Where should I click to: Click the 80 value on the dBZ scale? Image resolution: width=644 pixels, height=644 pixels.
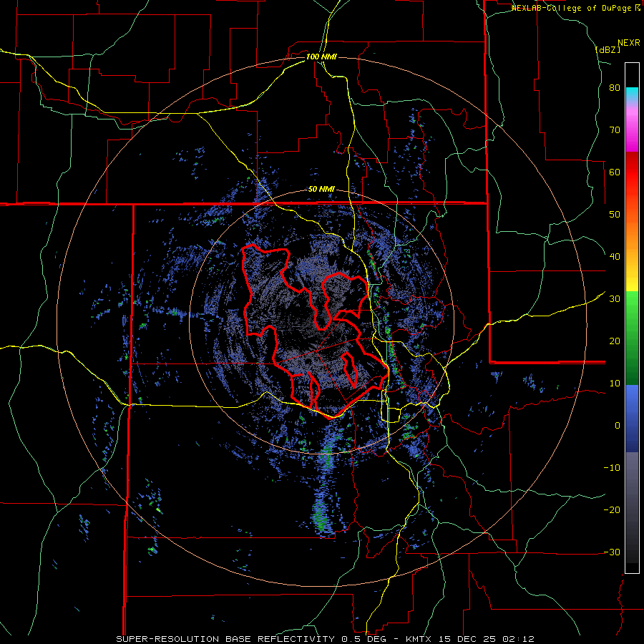(615, 88)
